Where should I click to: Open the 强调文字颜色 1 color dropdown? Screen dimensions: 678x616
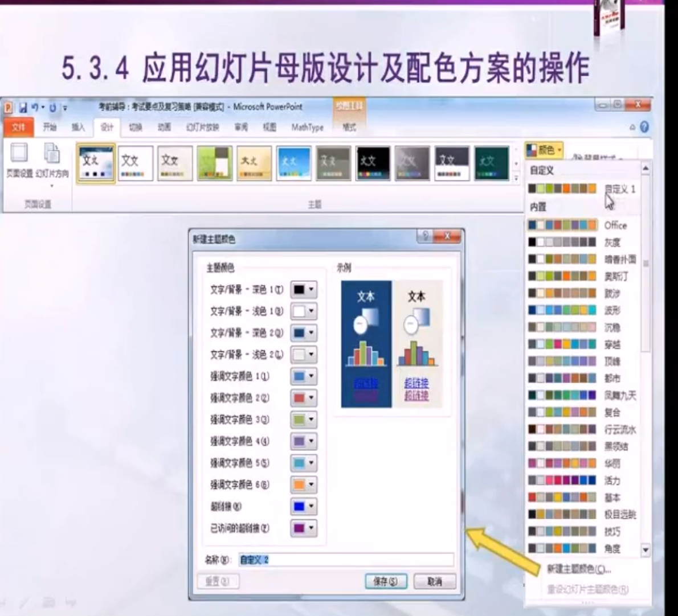pyautogui.click(x=304, y=376)
